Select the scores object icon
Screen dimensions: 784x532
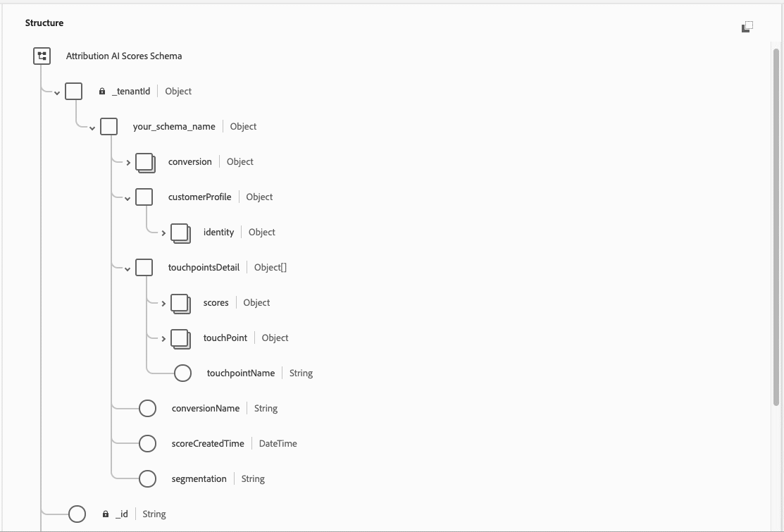click(x=180, y=303)
